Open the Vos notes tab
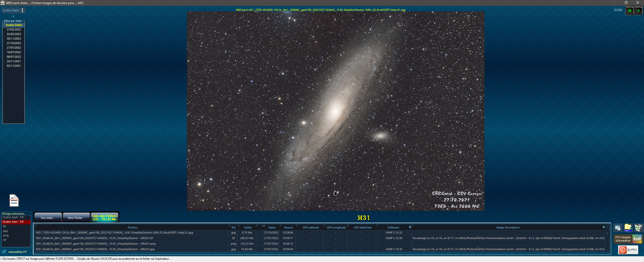 [48, 218]
